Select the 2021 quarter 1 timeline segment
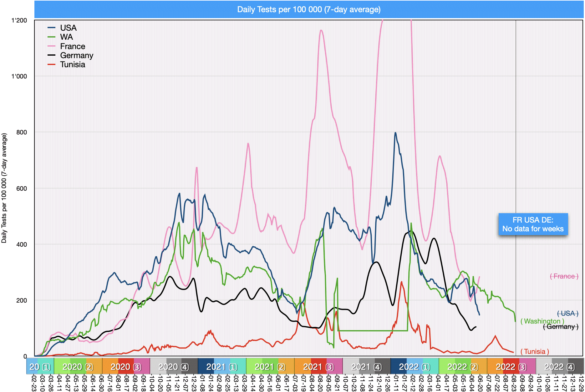The height and width of the screenshot is (392, 585). point(222,366)
